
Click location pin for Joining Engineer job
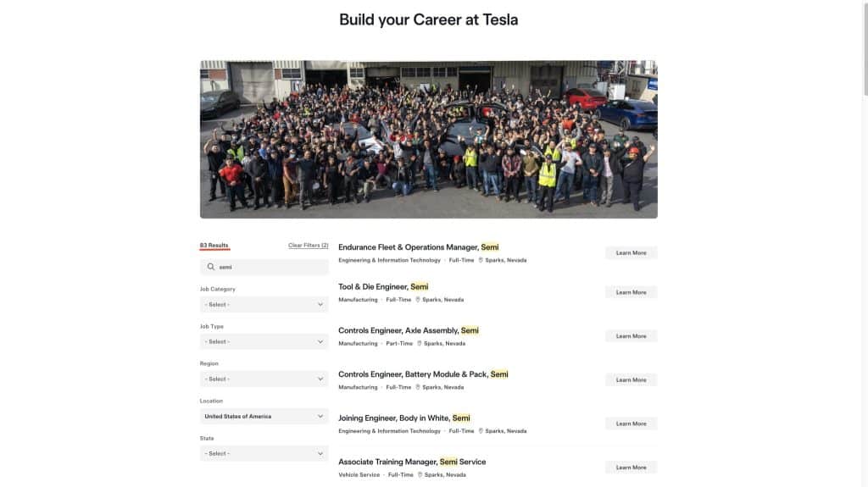481,431
